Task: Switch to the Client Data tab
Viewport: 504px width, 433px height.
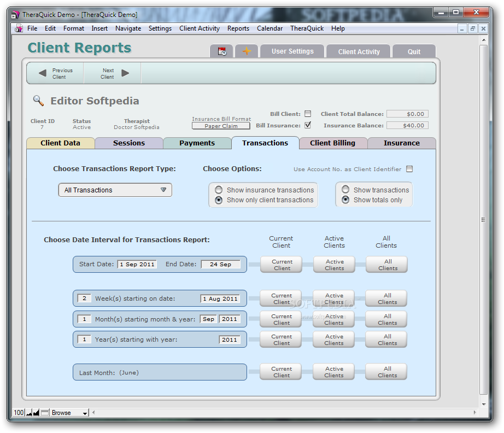Action: [x=61, y=143]
